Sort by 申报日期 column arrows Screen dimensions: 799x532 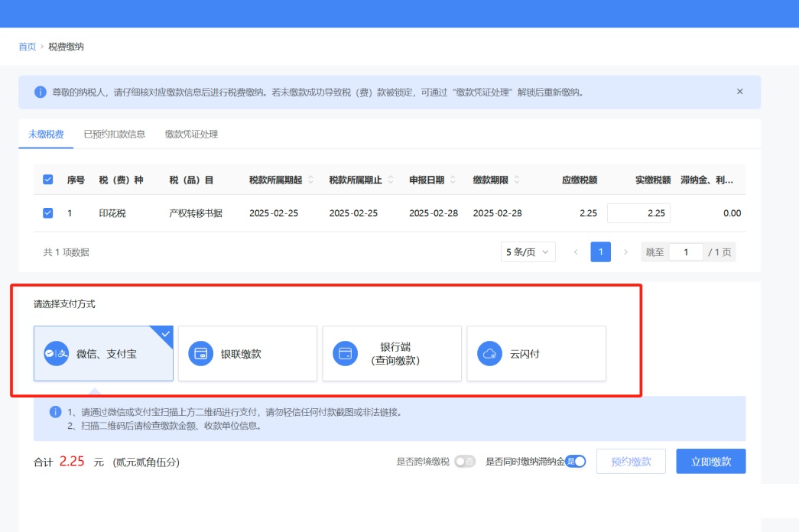click(453, 180)
